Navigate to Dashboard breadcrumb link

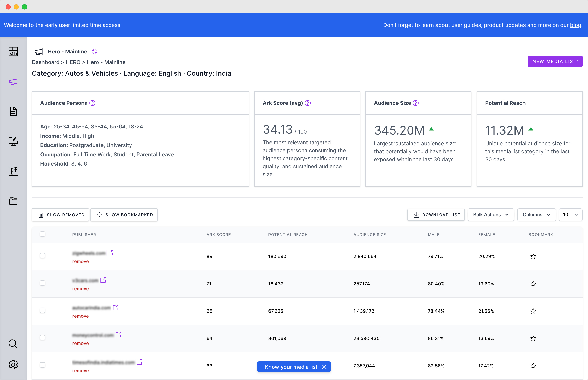pos(46,62)
